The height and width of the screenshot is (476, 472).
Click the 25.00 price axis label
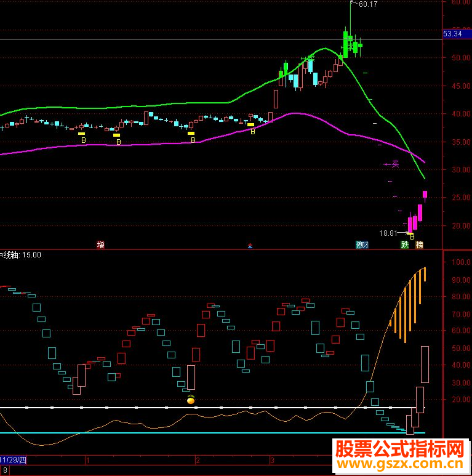pyautogui.click(x=460, y=198)
